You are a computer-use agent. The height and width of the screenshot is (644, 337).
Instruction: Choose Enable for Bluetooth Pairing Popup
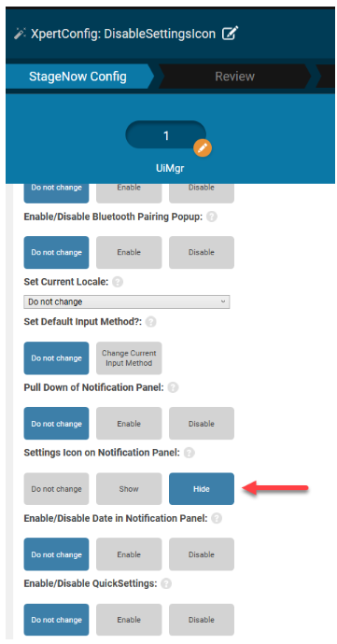(x=129, y=252)
